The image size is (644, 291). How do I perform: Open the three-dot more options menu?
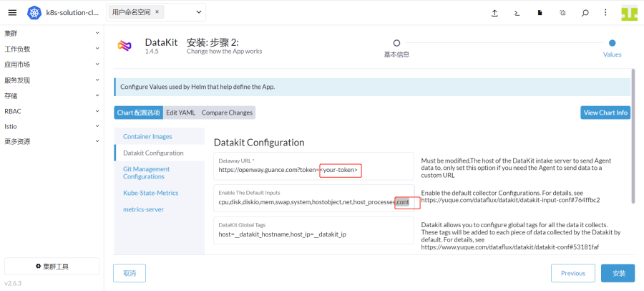605,12
